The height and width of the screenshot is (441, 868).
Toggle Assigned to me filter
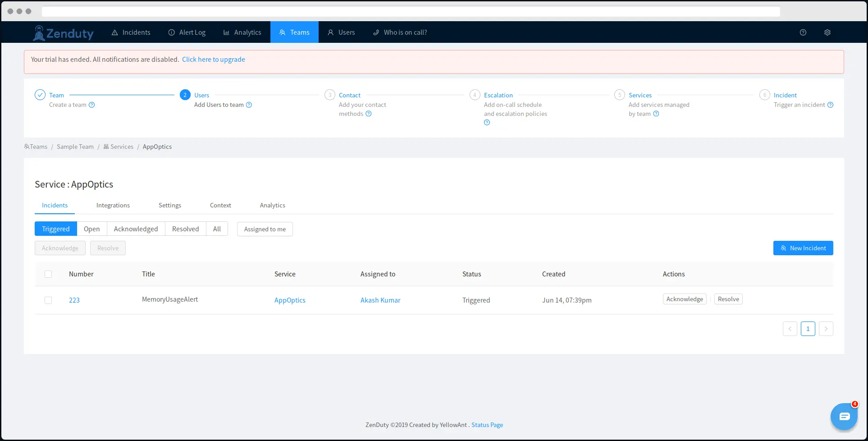[265, 229]
